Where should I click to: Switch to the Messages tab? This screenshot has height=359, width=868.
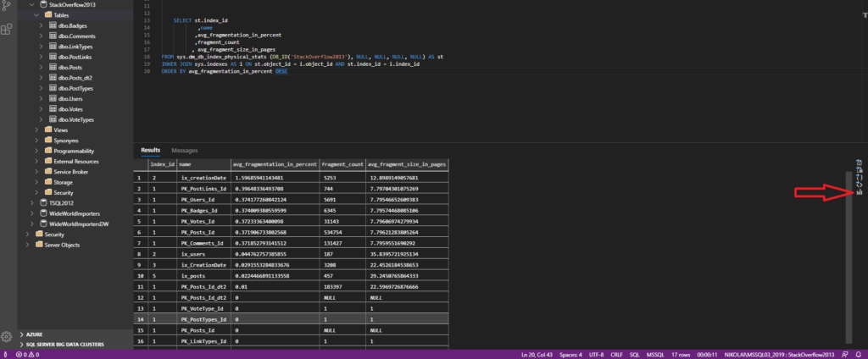(x=184, y=151)
